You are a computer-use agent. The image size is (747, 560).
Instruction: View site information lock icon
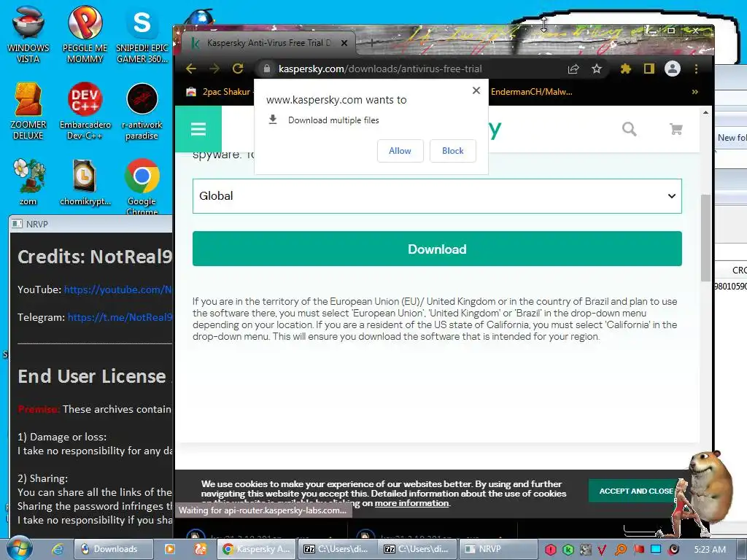[x=267, y=69]
